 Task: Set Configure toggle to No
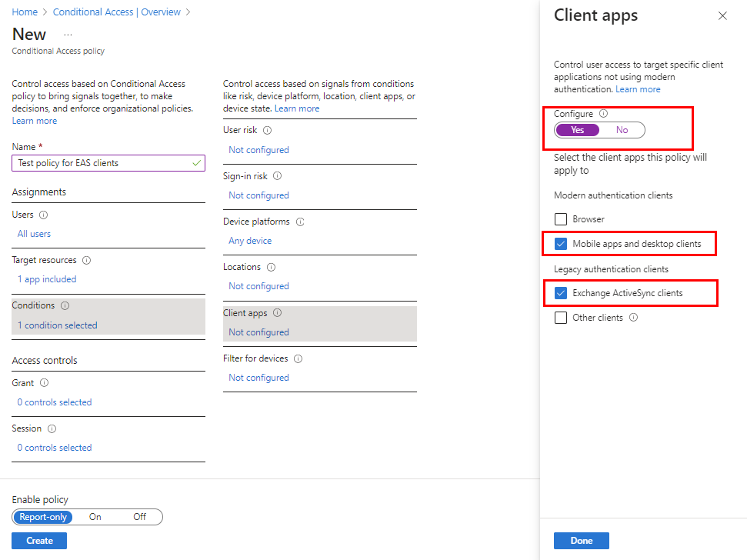click(622, 130)
